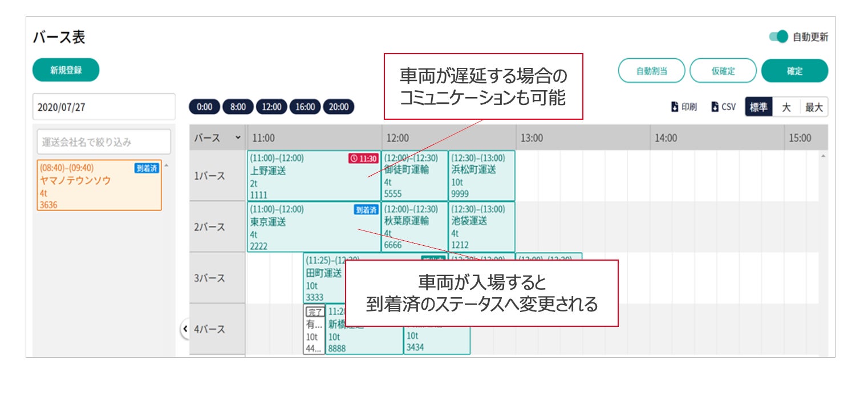Open the 秋葉原運輸 reservation block
This screenshot has height=397, width=868.
point(415,227)
